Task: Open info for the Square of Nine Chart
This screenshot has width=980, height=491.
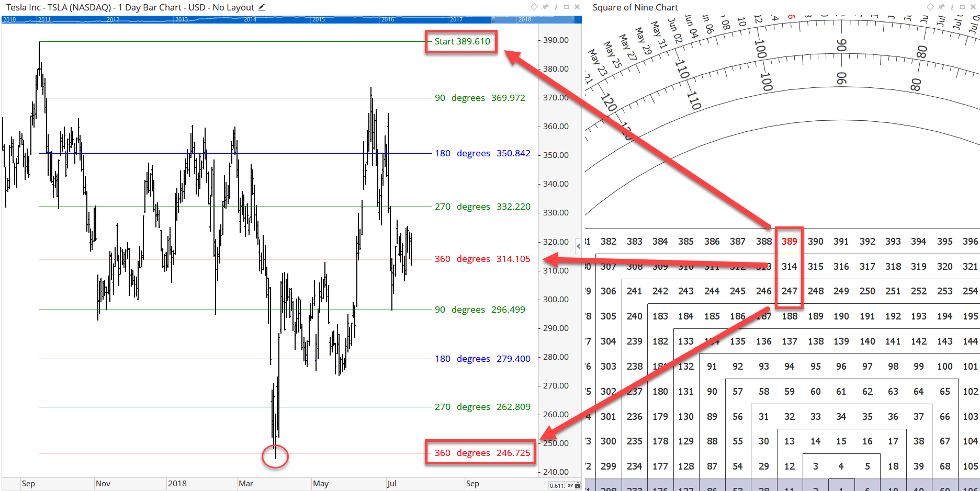Action: 952,7
